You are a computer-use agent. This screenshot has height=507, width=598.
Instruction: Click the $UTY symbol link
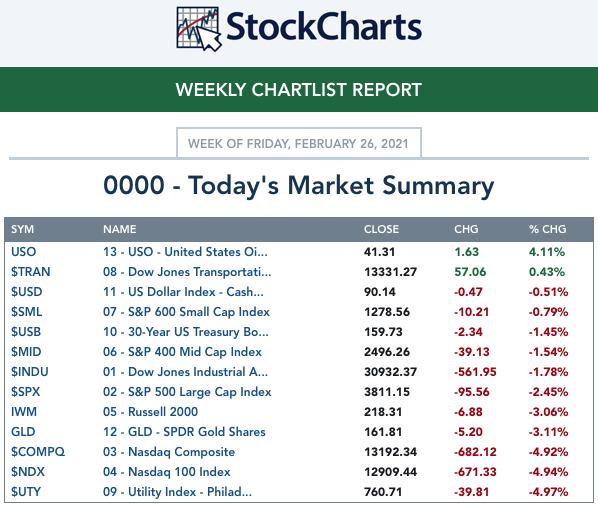click(x=26, y=492)
